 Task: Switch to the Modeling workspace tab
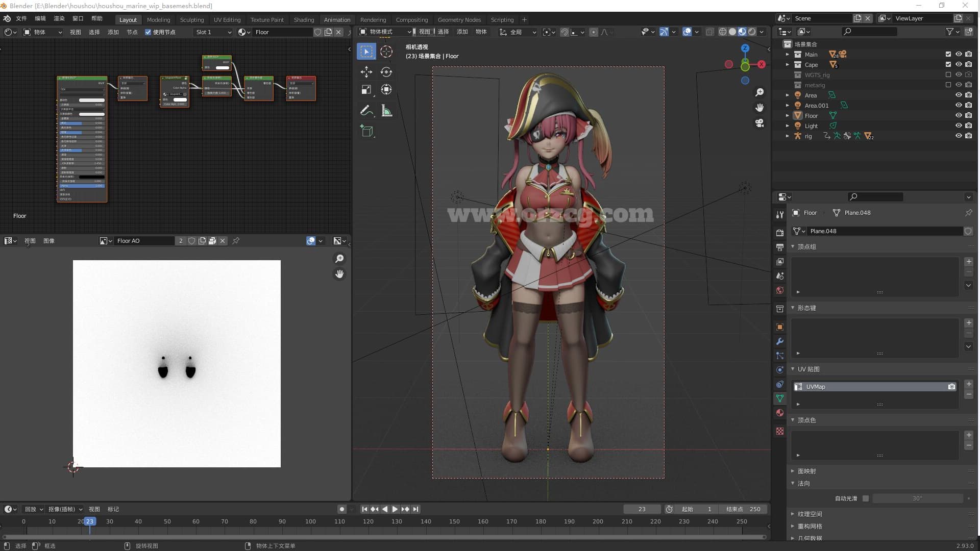point(158,20)
